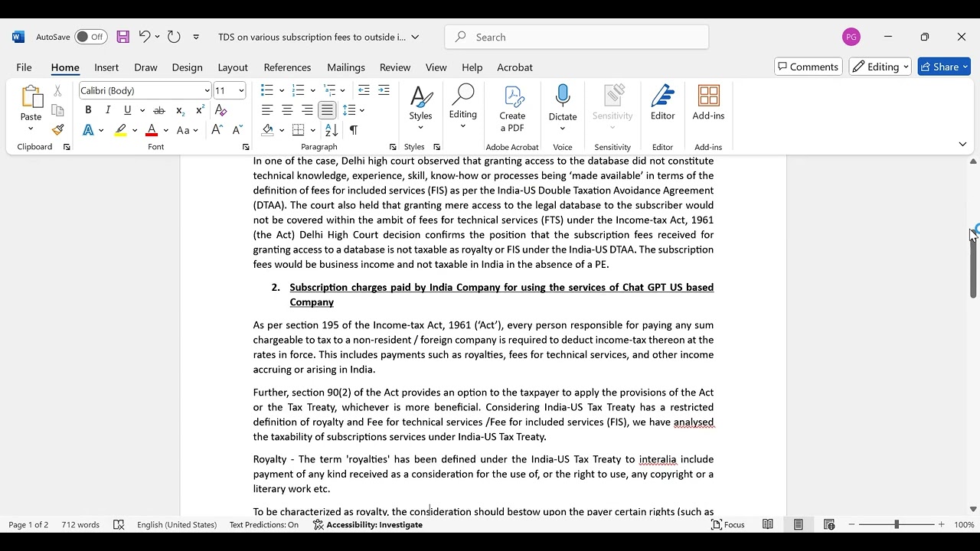This screenshot has width=980, height=551.
Task: Open the Paragraph settings dialog launcher
Action: coord(393,147)
